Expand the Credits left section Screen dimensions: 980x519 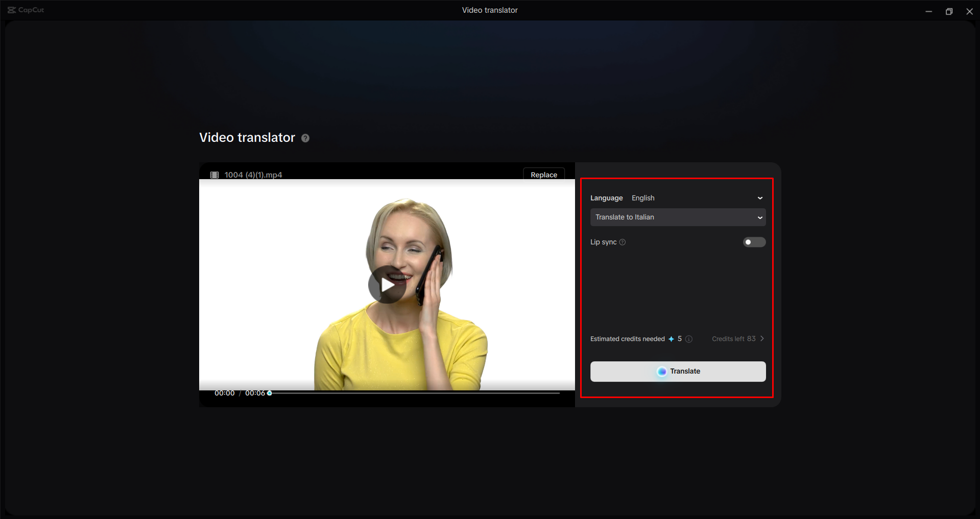point(761,338)
